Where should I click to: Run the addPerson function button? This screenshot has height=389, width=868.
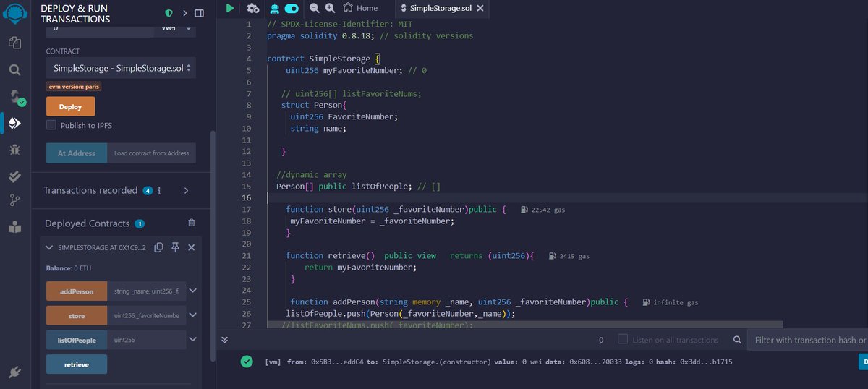[77, 291]
